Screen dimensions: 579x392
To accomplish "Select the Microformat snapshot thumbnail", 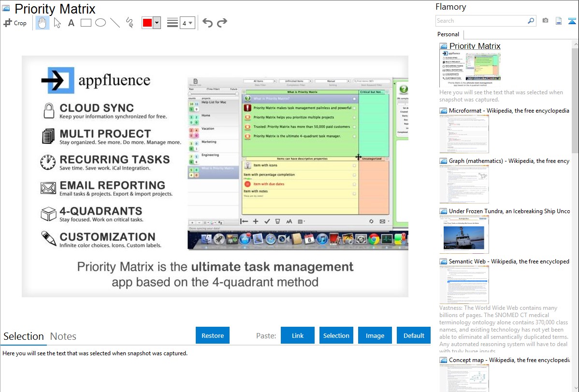I will [x=464, y=134].
